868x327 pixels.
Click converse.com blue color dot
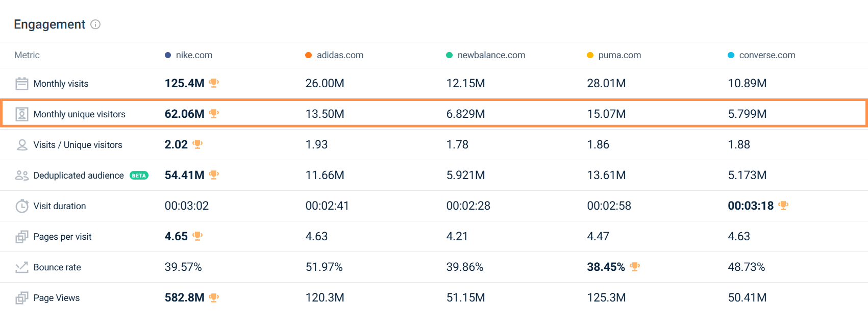click(x=731, y=55)
